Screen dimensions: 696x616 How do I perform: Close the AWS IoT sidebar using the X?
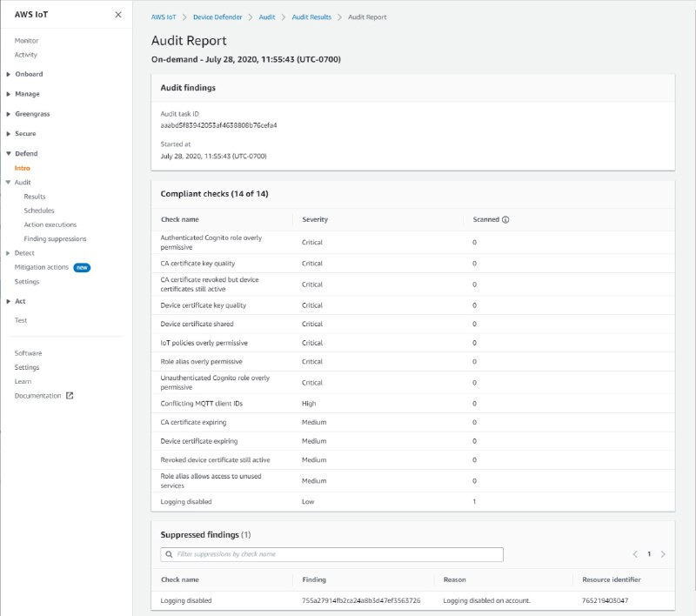coord(117,14)
